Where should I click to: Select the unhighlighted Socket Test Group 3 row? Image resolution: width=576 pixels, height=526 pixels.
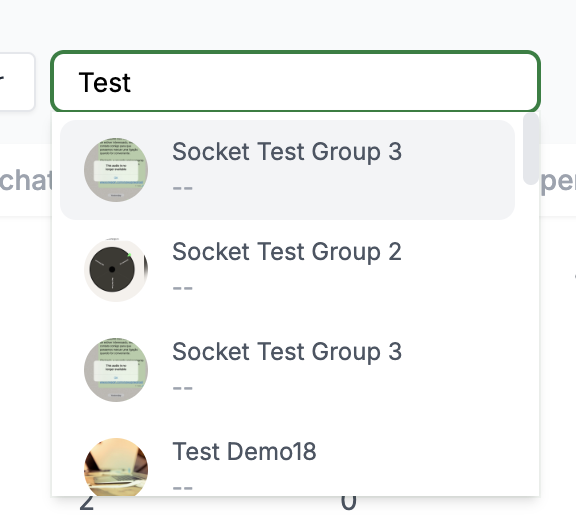pos(287,370)
